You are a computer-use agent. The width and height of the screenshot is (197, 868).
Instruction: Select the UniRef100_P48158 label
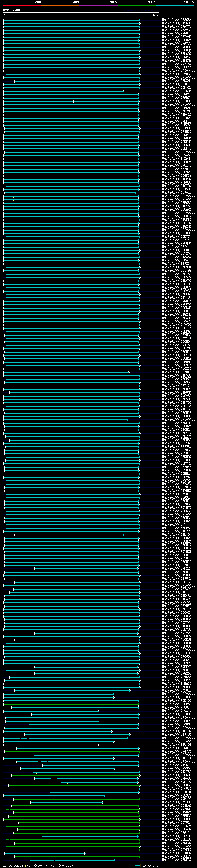coord(176,410)
